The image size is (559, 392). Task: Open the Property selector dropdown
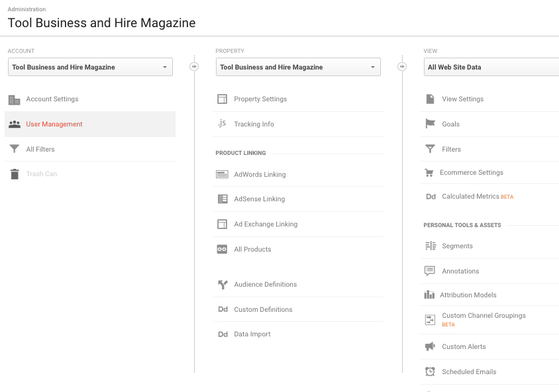coord(298,67)
